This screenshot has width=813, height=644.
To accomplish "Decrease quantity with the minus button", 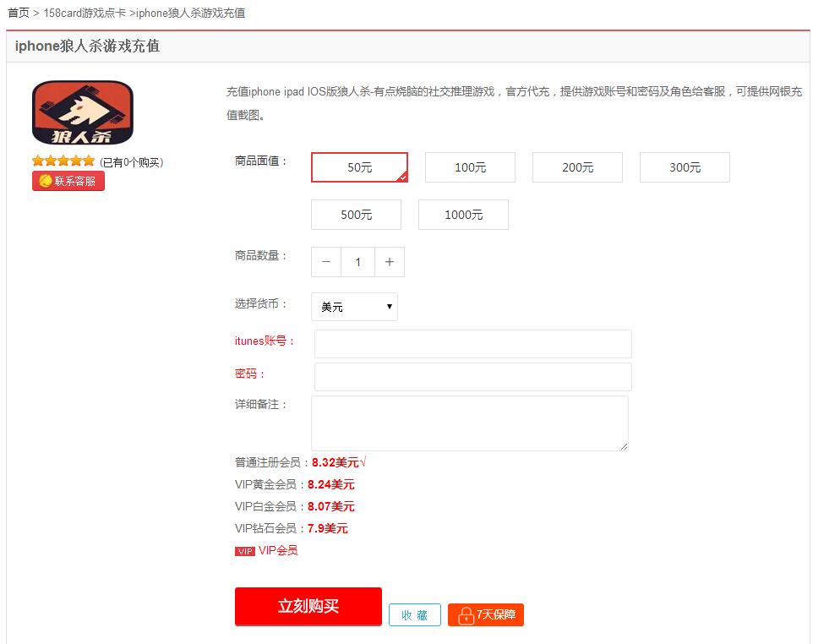I will pos(326,262).
